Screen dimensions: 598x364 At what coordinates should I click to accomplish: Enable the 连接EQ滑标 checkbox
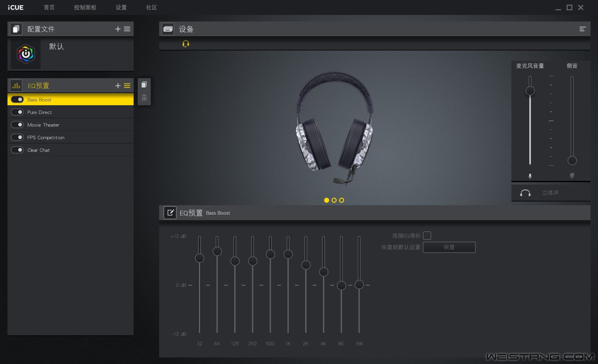coord(427,235)
